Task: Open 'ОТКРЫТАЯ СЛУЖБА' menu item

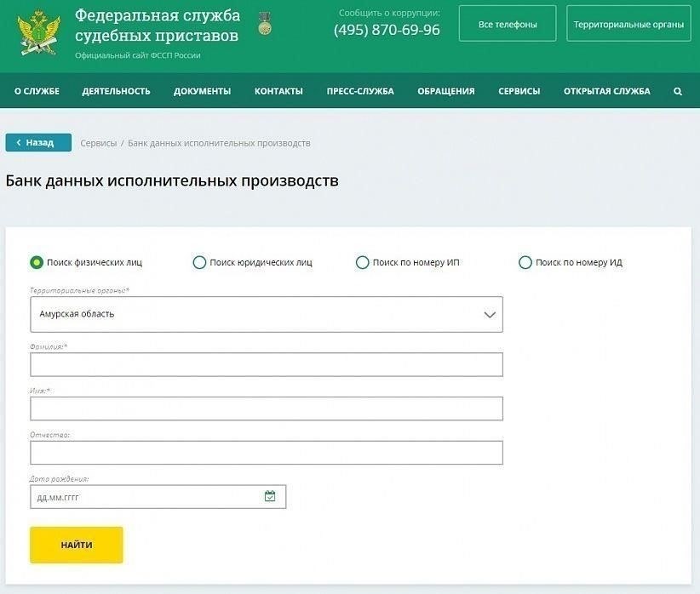Action: (x=606, y=92)
